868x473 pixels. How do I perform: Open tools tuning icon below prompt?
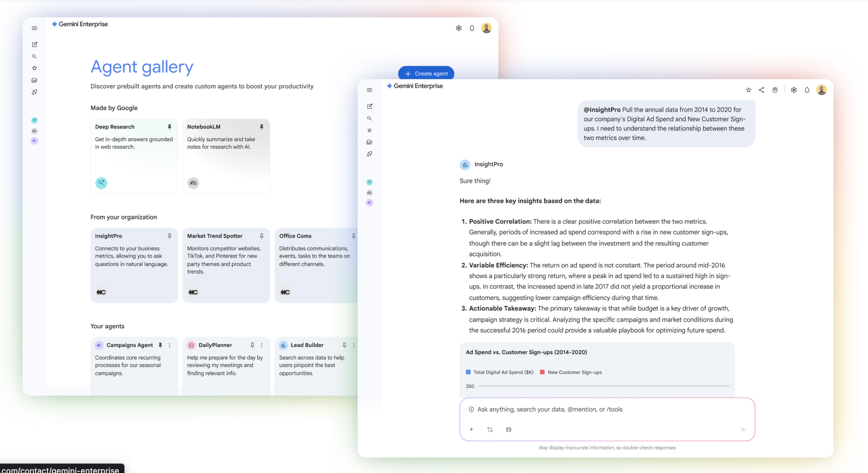490,429
